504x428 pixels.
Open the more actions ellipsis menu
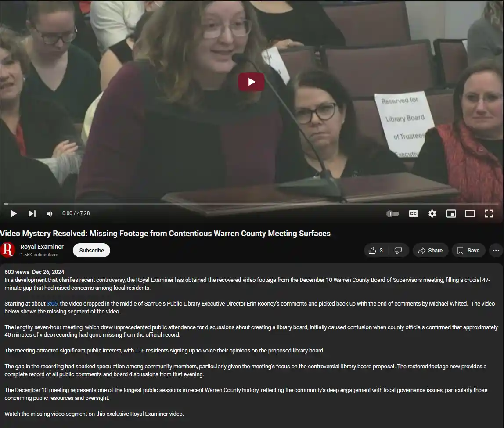(496, 250)
